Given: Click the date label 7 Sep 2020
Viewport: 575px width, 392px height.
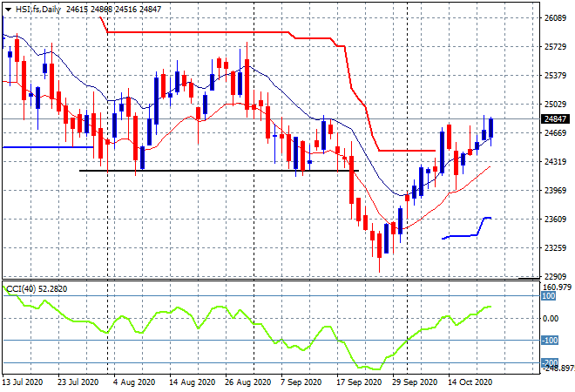Looking at the screenshot, I should pos(301,382).
